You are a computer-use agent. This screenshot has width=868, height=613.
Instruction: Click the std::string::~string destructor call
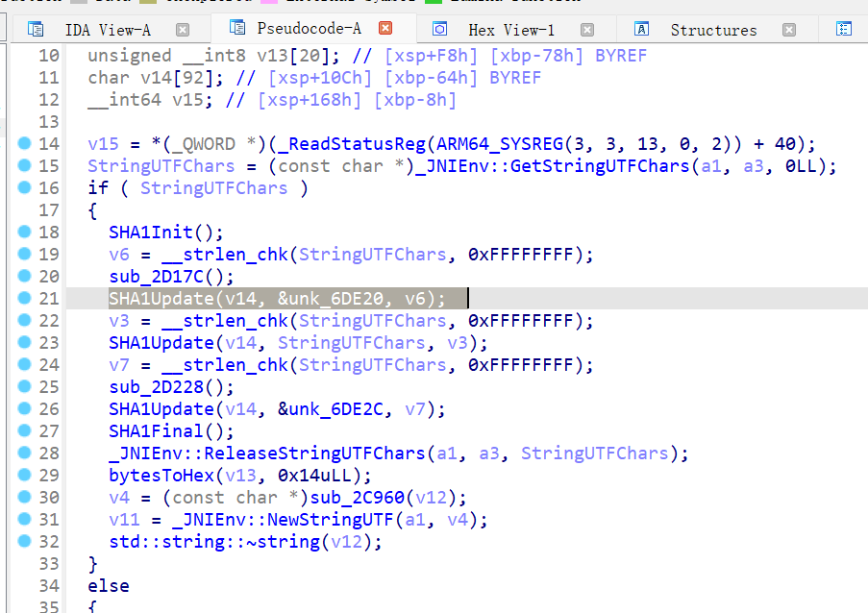coord(214,542)
